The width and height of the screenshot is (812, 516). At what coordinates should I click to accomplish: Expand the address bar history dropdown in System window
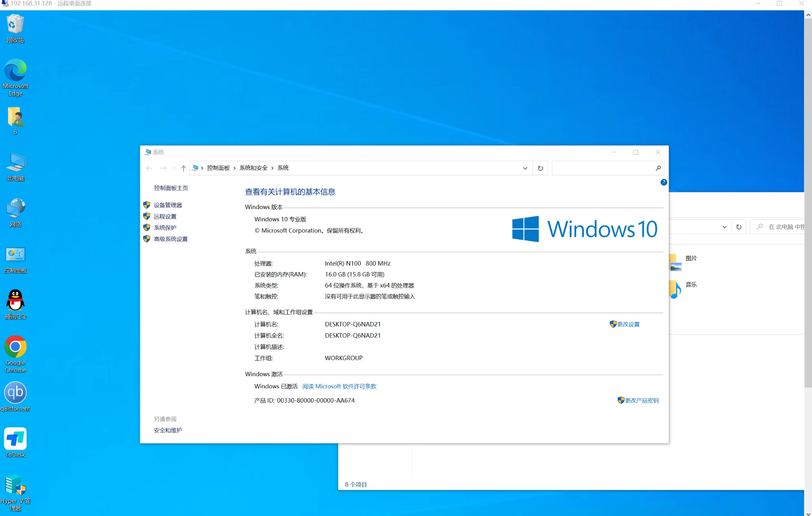tap(525, 168)
